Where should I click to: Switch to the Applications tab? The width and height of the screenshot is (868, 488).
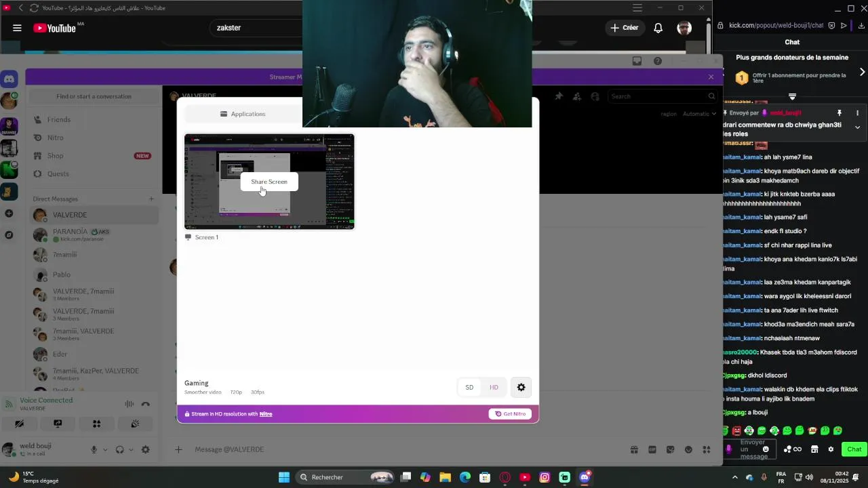(x=243, y=114)
